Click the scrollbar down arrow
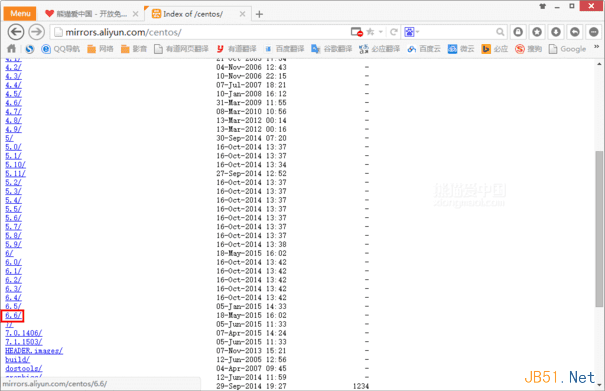 [x=599, y=385]
